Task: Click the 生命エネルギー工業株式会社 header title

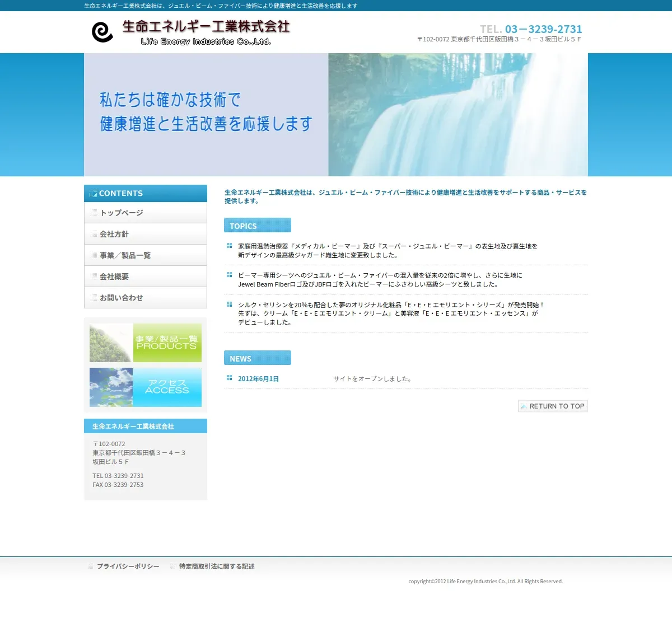Action: tap(206, 26)
